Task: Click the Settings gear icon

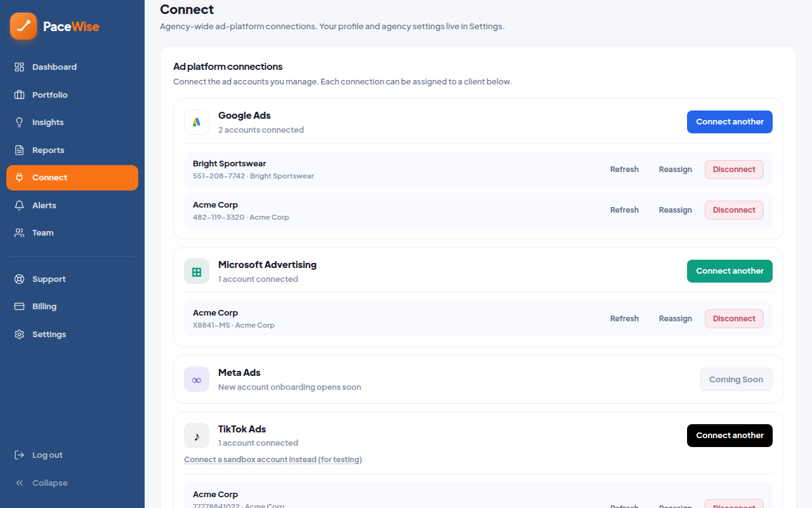Action: (x=20, y=334)
